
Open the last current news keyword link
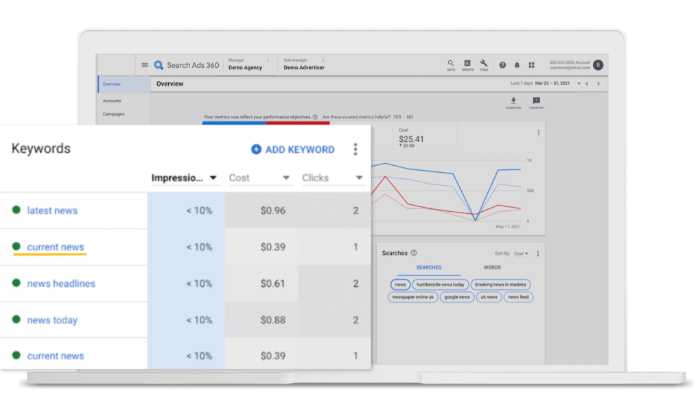[55, 356]
